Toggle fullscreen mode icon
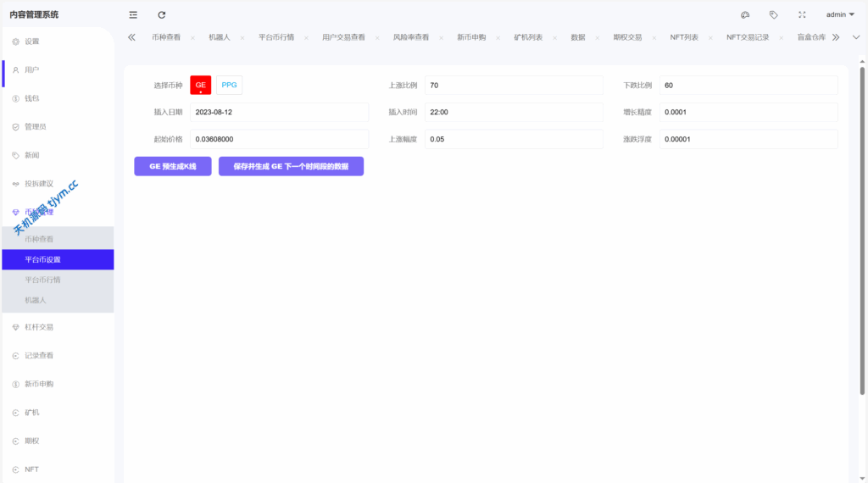 click(x=802, y=14)
